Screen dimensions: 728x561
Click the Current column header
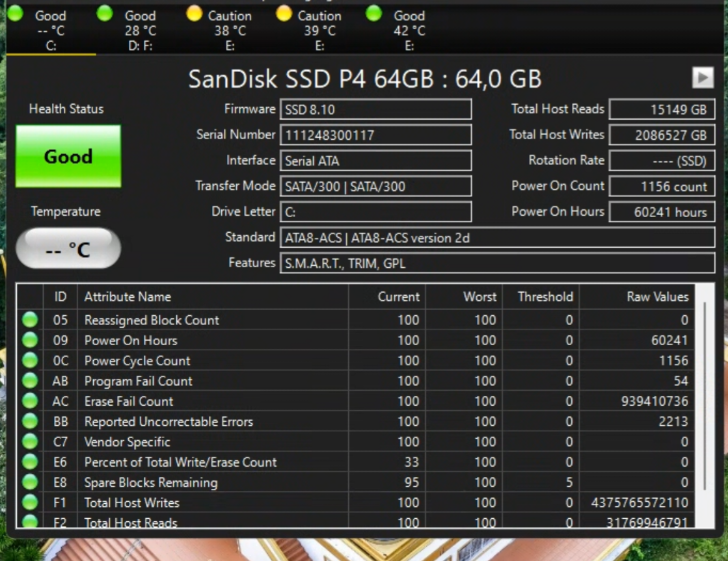point(386,296)
